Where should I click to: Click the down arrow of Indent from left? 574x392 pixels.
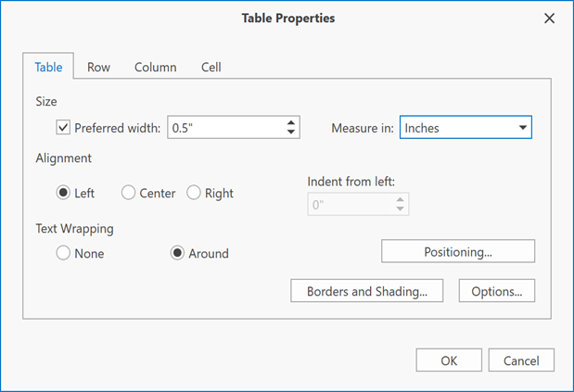tap(400, 209)
